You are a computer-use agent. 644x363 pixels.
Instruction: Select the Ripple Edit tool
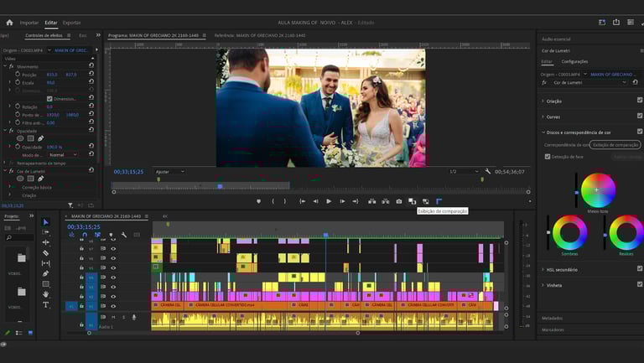[45, 242]
